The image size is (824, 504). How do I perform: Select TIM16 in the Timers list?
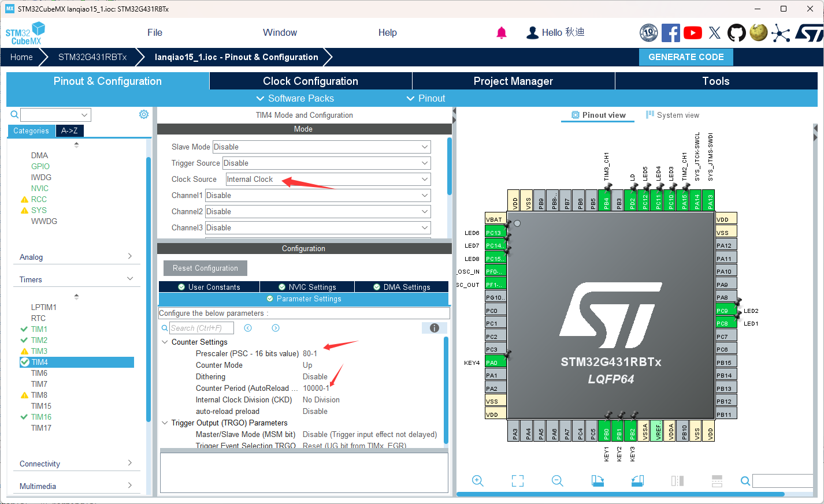pyautogui.click(x=41, y=417)
